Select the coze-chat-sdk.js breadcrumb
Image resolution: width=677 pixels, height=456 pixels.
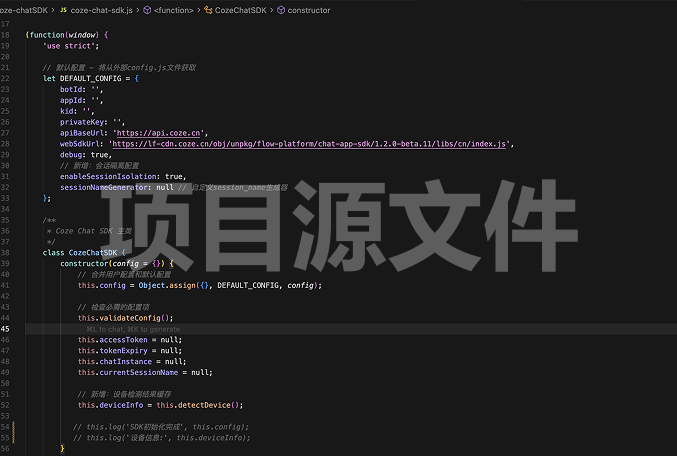point(101,10)
